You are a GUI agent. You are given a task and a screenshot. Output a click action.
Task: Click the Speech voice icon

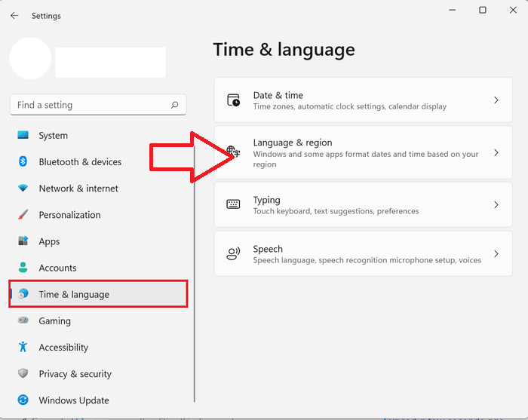point(233,253)
